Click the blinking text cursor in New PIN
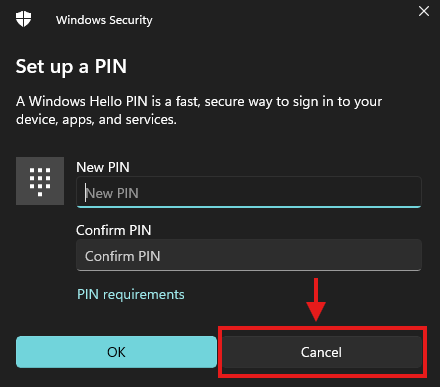The width and height of the screenshot is (440, 387). tap(86, 192)
